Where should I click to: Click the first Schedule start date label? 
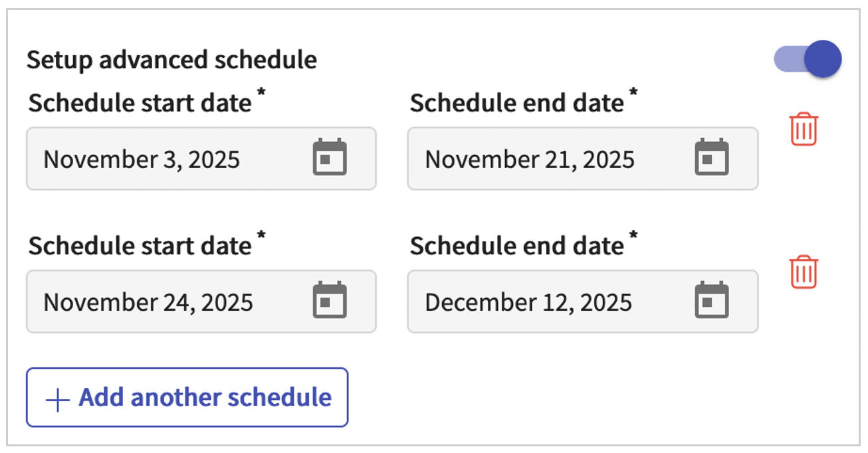[x=140, y=103]
